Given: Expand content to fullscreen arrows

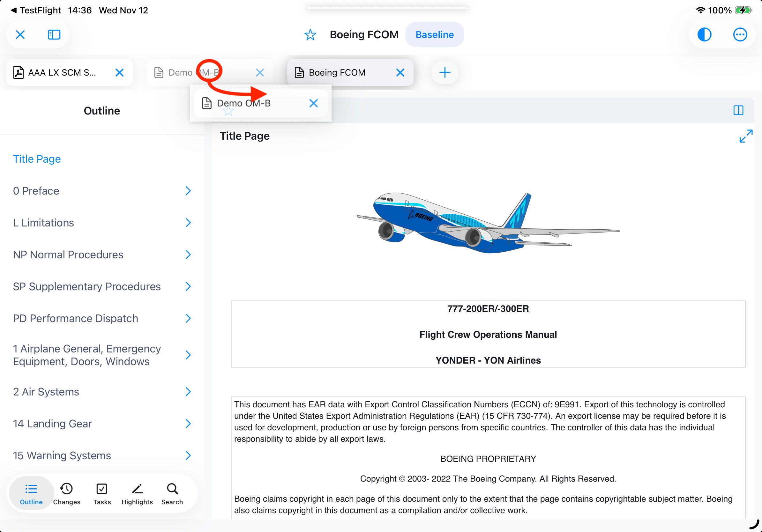Looking at the screenshot, I should (745, 136).
